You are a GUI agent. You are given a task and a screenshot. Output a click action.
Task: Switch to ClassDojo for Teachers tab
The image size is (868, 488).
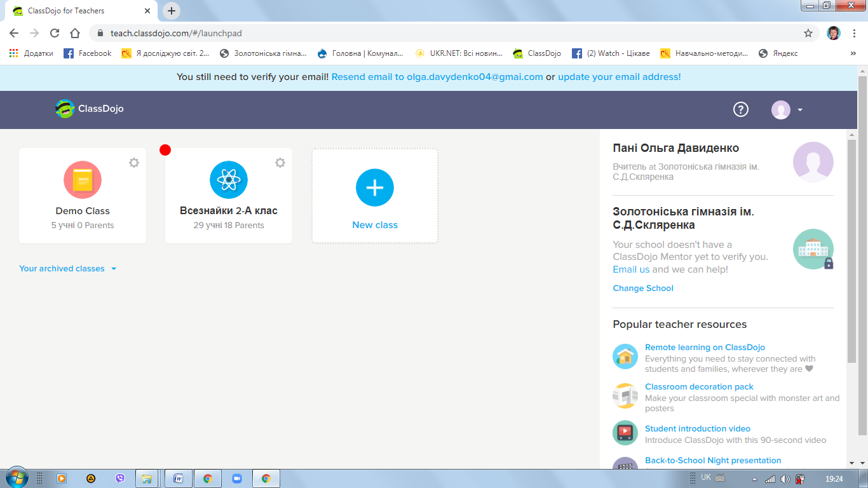(x=80, y=11)
